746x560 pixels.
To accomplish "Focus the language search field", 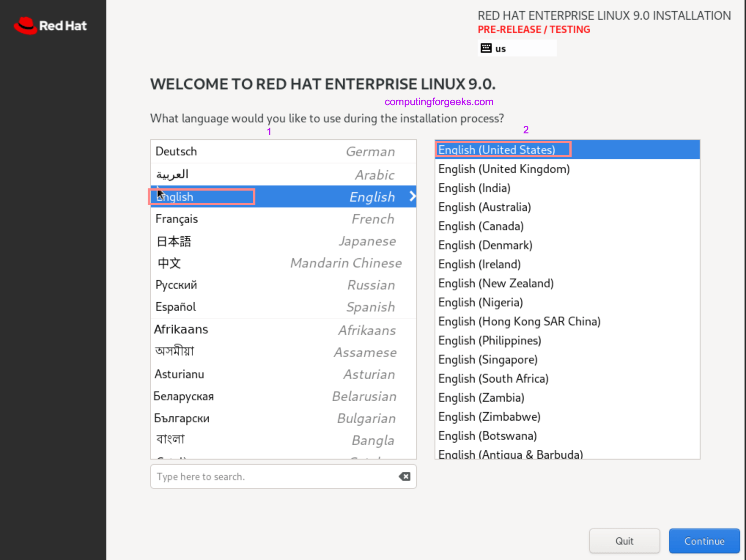I will point(283,476).
